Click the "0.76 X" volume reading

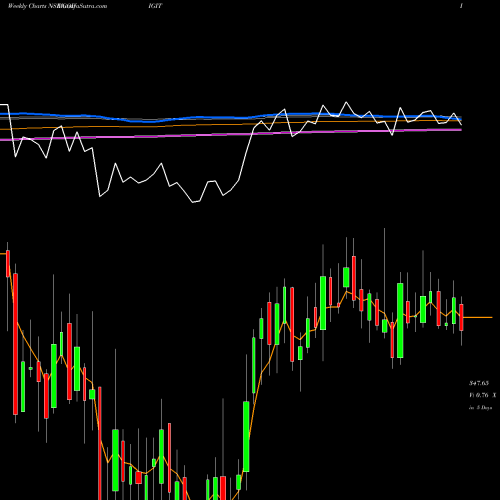tap(486, 395)
